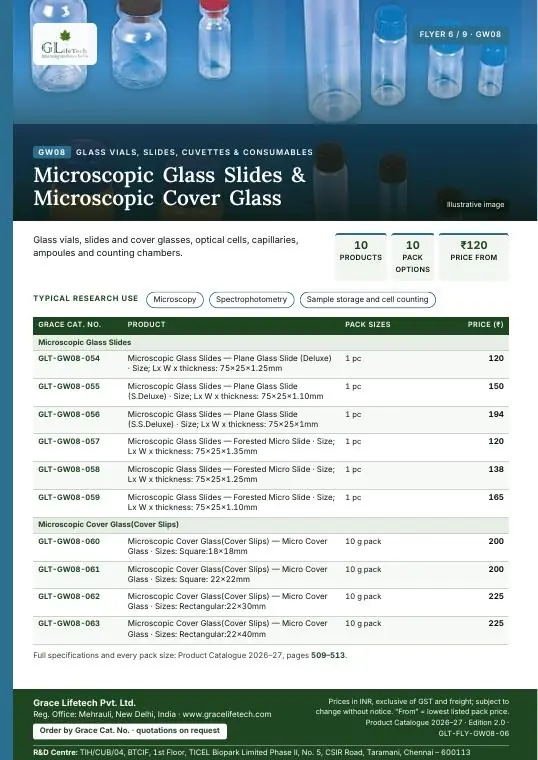Click price 150 for GLT-GW08-055
The image size is (538, 760).
pos(496,386)
